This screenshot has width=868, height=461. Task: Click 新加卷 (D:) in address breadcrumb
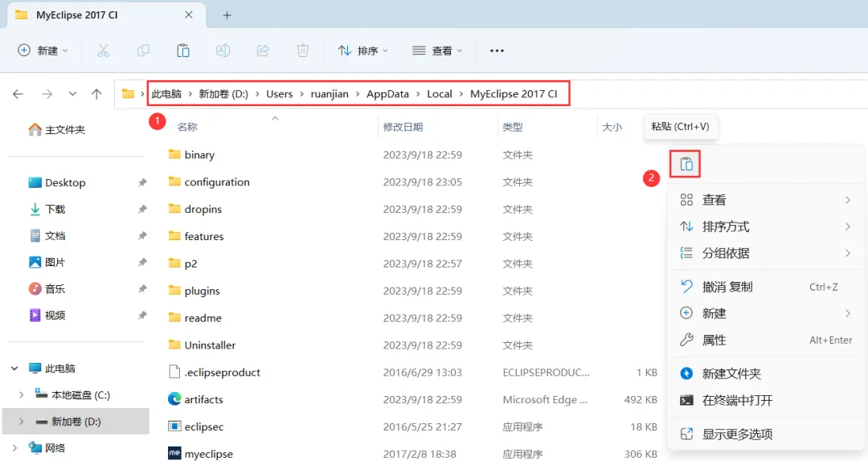pyautogui.click(x=223, y=94)
